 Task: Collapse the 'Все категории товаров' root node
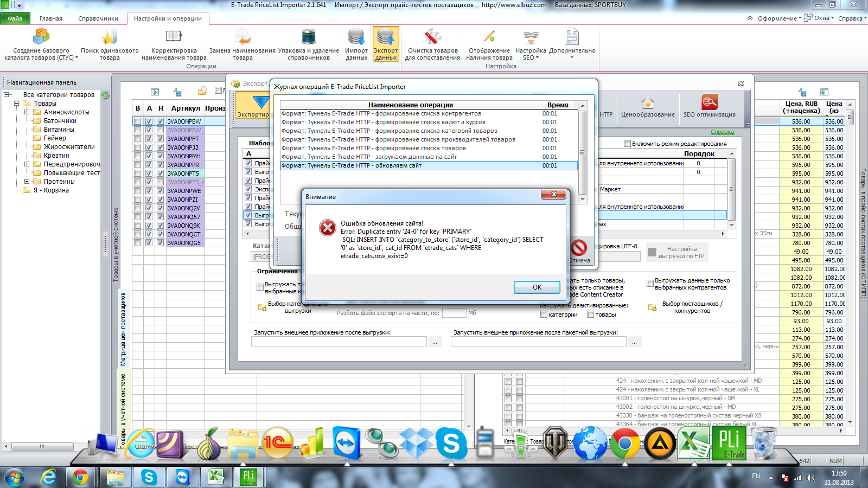[x=7, y=95]
